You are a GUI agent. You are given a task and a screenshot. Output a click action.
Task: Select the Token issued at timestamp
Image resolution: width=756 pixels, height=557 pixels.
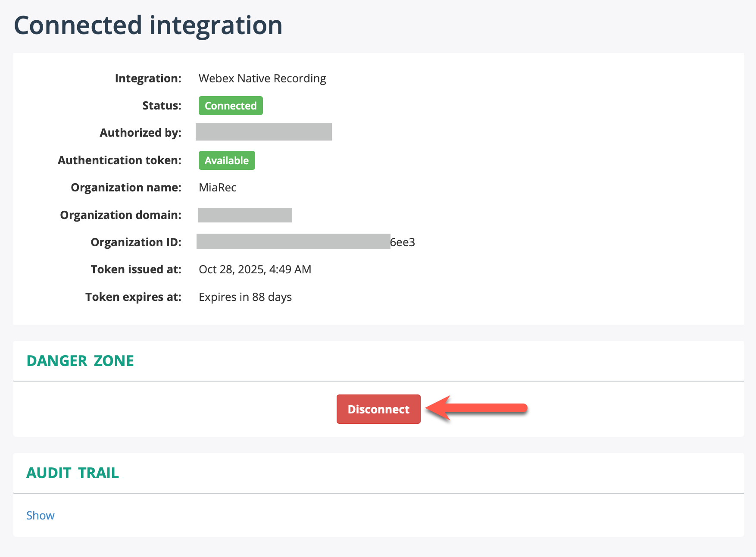click(x=255, y=269)
